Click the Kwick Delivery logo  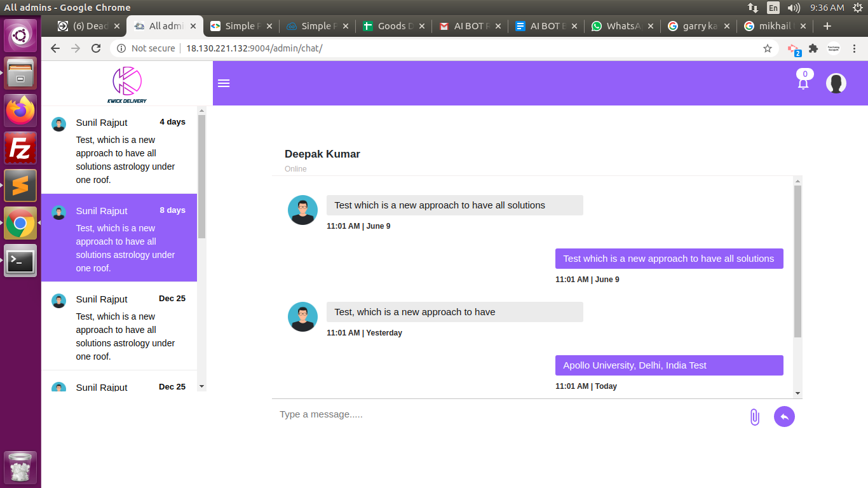pyautogui.click(x=126, y=84)
